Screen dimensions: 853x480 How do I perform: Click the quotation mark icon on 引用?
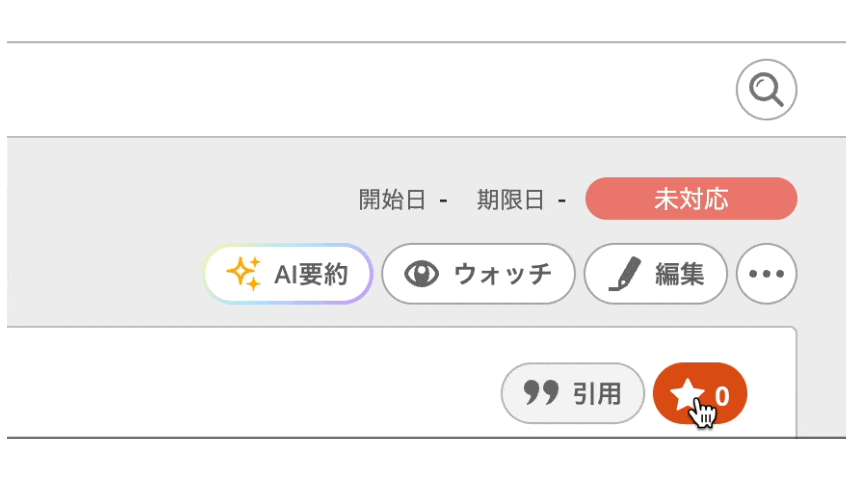point(541,393)
